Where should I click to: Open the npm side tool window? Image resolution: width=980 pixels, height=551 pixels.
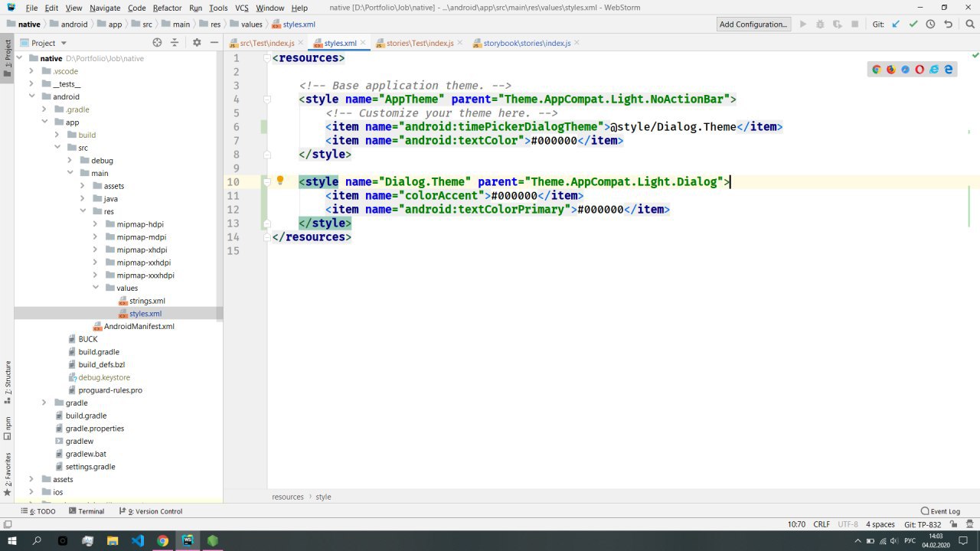[8, 429]
